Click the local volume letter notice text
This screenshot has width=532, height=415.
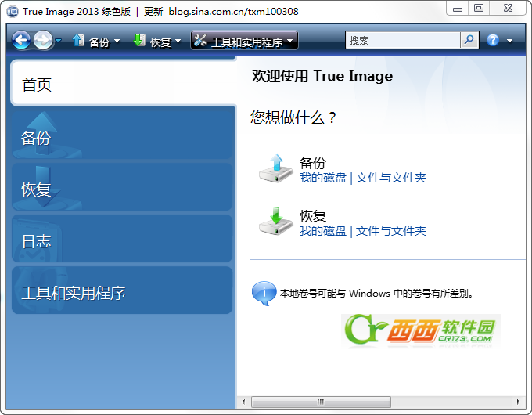(x=376, y=293)
